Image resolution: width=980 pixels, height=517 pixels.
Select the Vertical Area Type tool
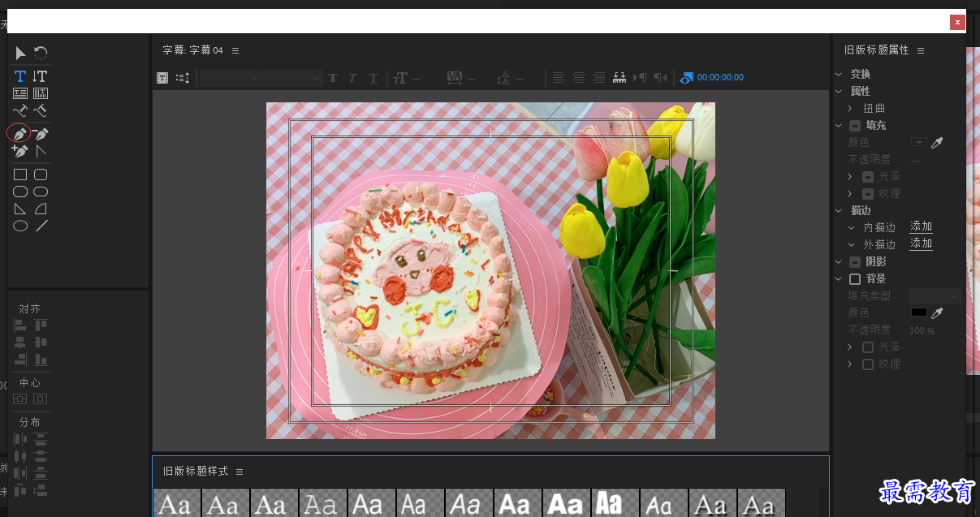pos(41,93)
